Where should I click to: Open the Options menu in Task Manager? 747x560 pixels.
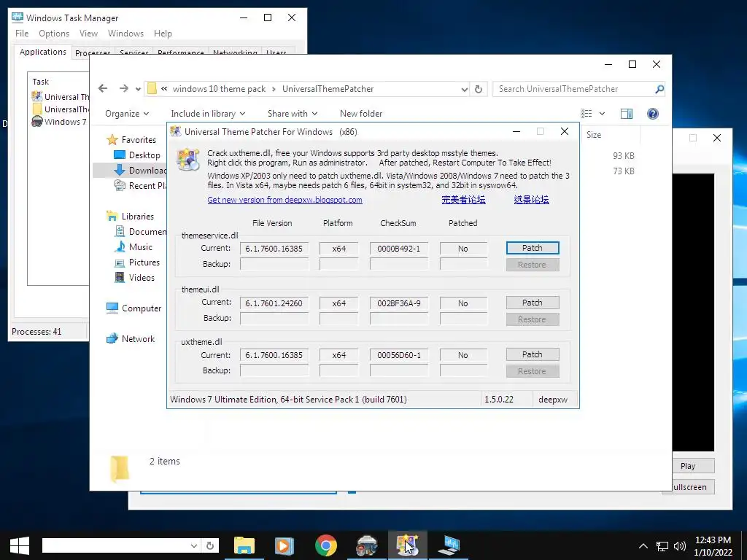54,34
